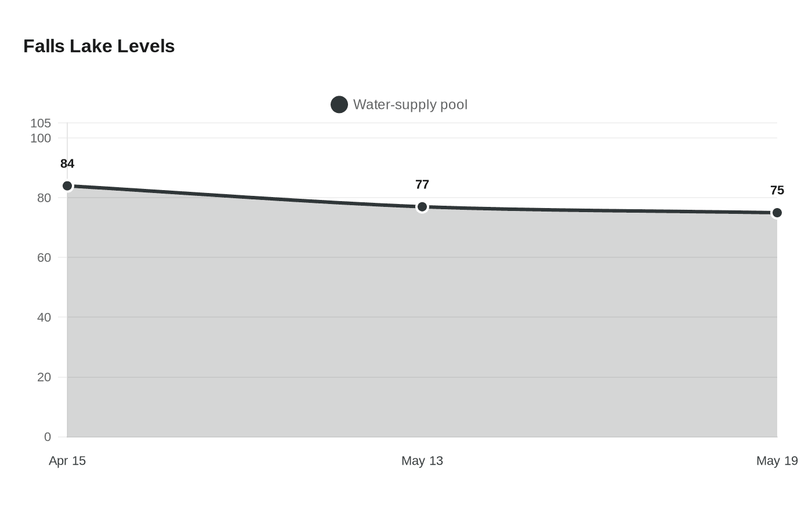Click the Falls Lake Levels chart title

pyautogui.click(x=99, y=46)
